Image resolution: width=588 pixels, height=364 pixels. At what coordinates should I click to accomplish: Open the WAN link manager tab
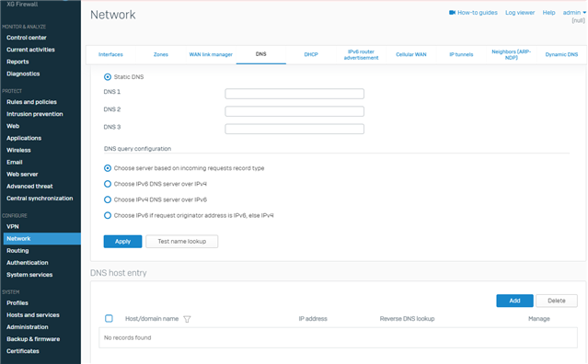(x=211, y=54)
